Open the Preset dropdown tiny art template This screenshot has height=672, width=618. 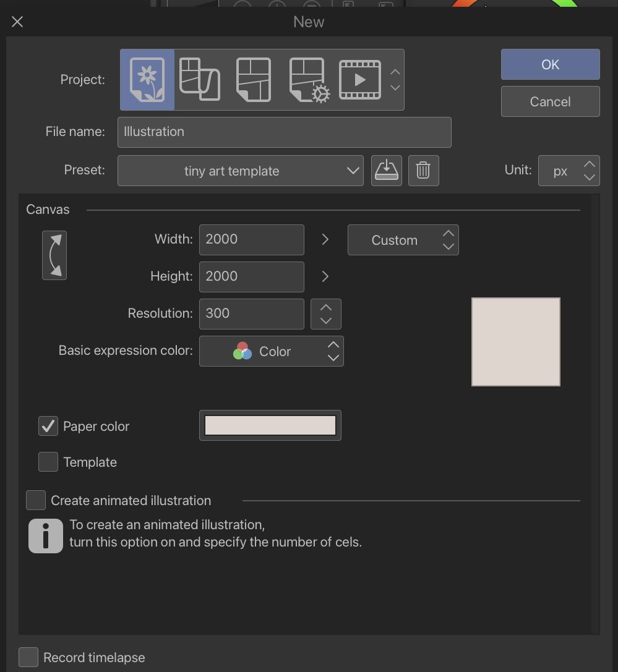click(241, 171)
